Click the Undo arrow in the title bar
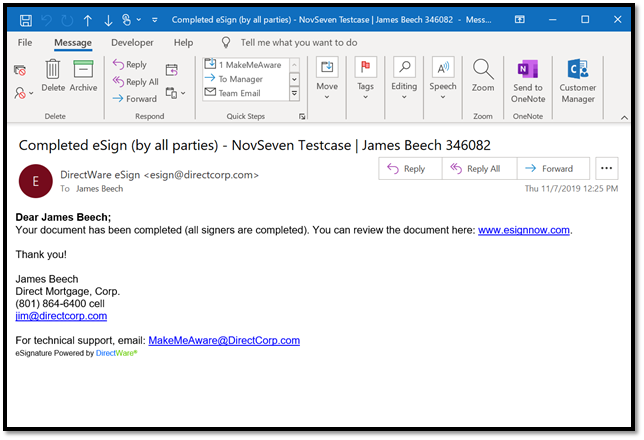 coord(47,20)
